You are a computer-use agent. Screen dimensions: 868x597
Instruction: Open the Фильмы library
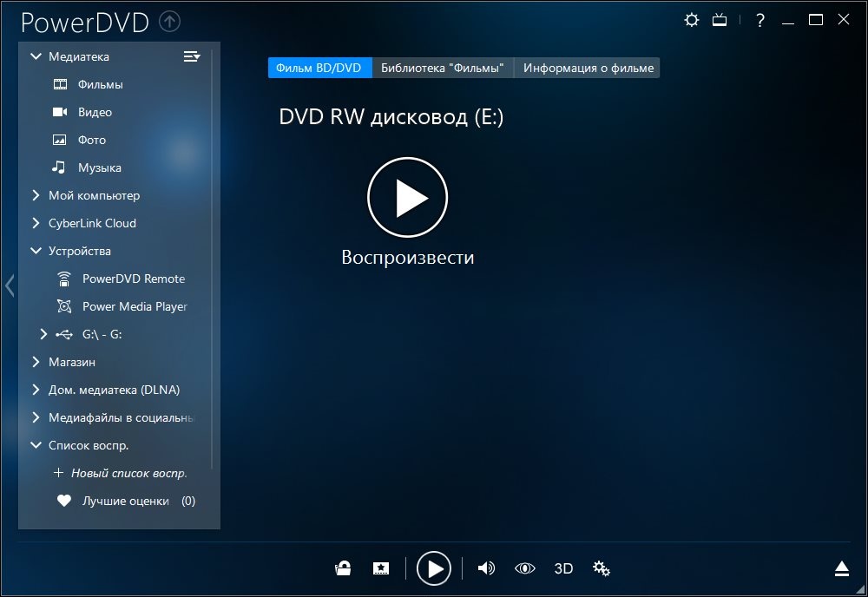pos(100,85)
